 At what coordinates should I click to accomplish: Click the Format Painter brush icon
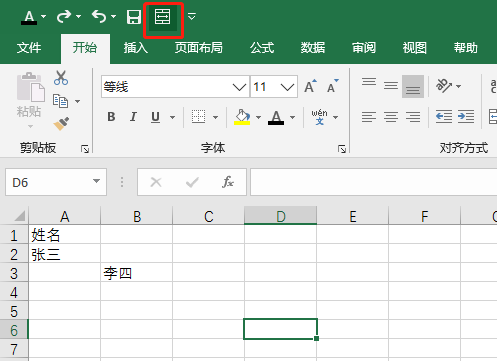pyautogui.click(x=61, y=123)
